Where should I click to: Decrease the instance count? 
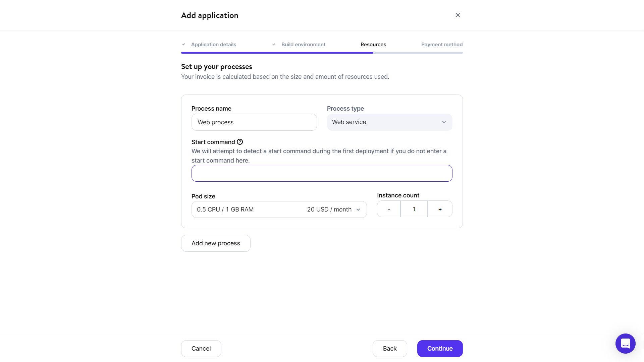tap(389, 209)
